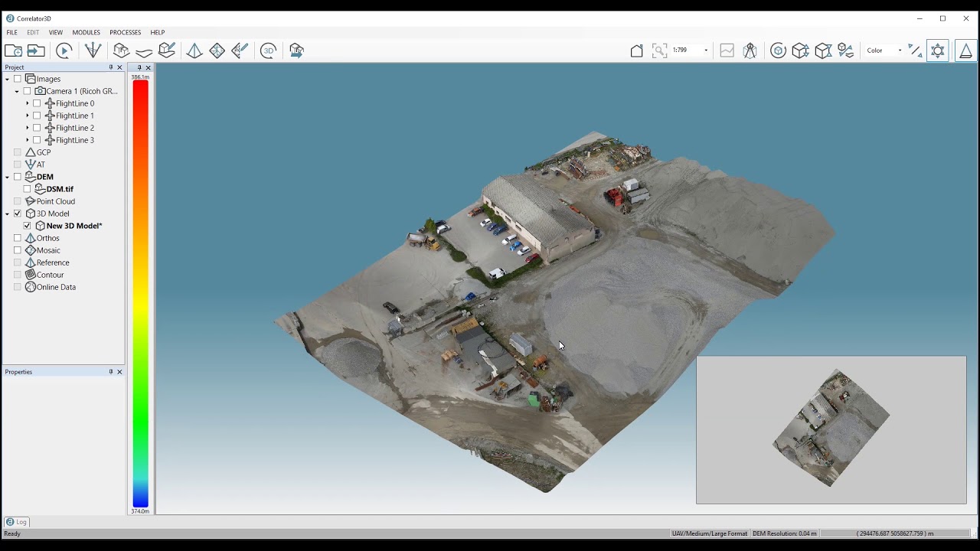Click the Aerotriangulation toolbar icon
This screenshot has width=980, height=551.
[93, 51]
